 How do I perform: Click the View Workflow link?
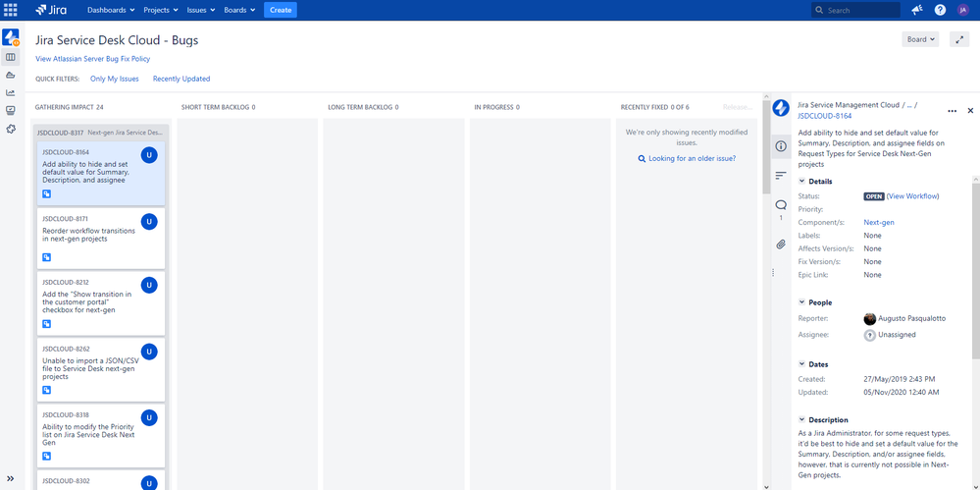pyautogui.click(x=912, y=195)
